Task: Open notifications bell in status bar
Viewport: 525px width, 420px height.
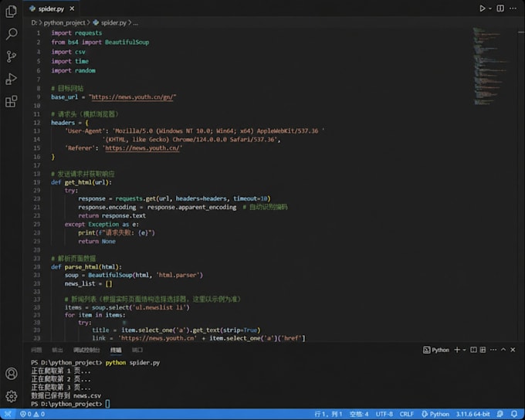Action: (514, 415)
